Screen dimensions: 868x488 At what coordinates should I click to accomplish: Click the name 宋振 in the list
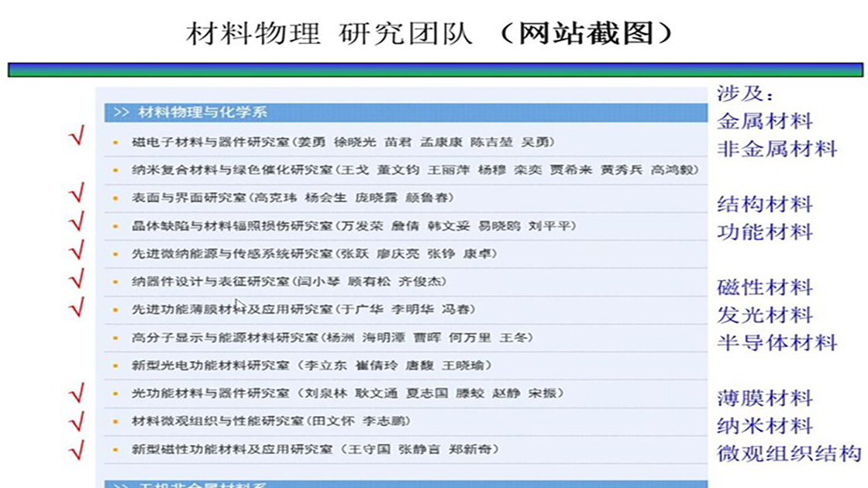point(542,393)
